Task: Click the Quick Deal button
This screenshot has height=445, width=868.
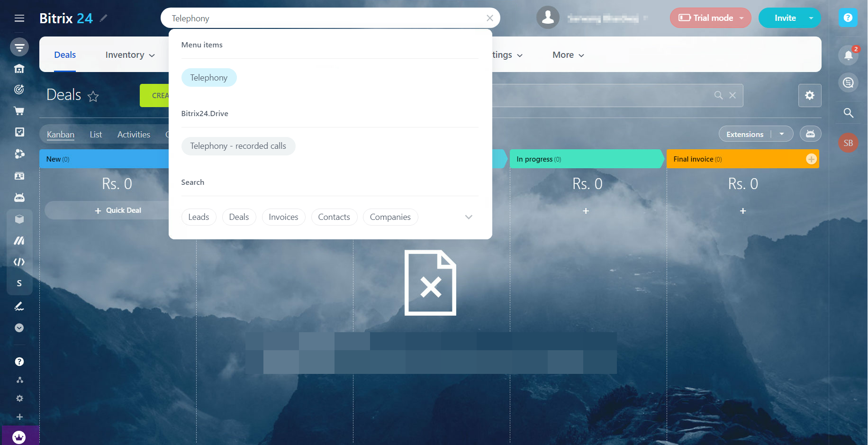Action: 118,210
